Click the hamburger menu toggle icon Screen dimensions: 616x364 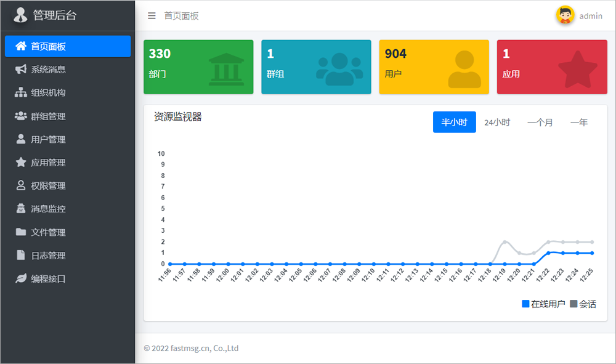pos(152,16)
